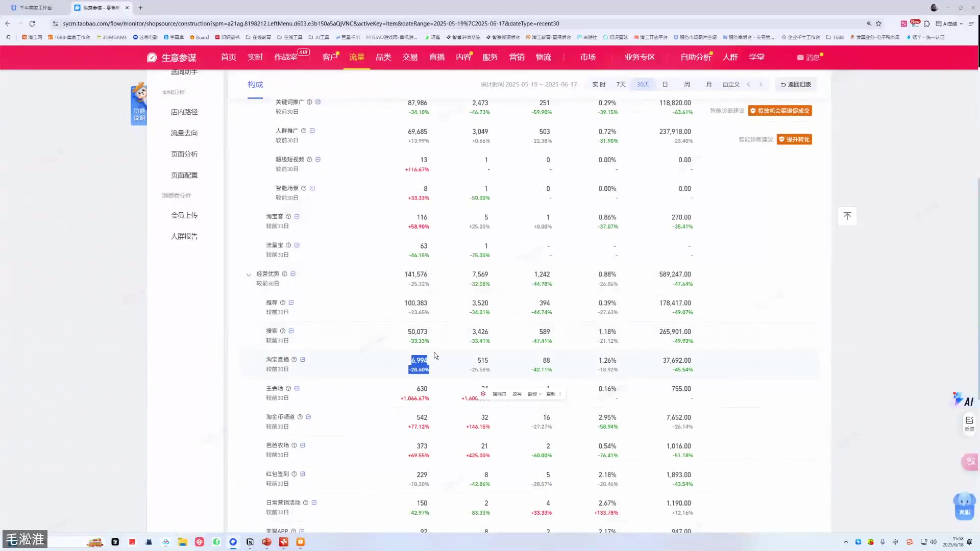980x551 pixels.
Task: Click the back-to-top arrow icon
Action: (847, 216)
